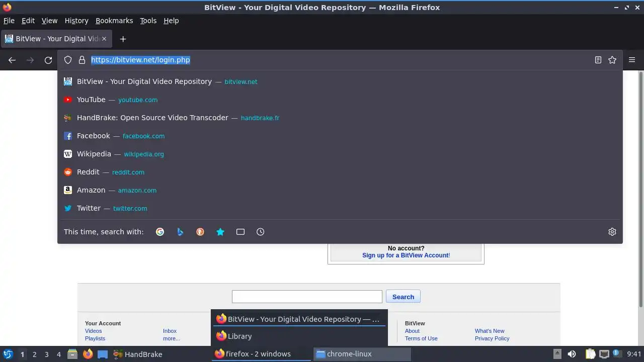The height and width of the screenshot is (362, 644).
Task: Open the Videos link under Your Account
Action: coord(94,331)
